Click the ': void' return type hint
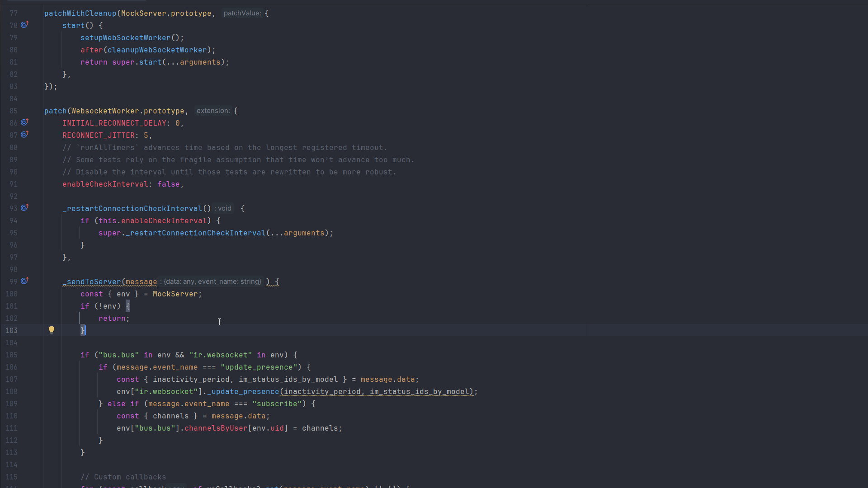This screenshot has height=488, width=868. click(223, 208)
